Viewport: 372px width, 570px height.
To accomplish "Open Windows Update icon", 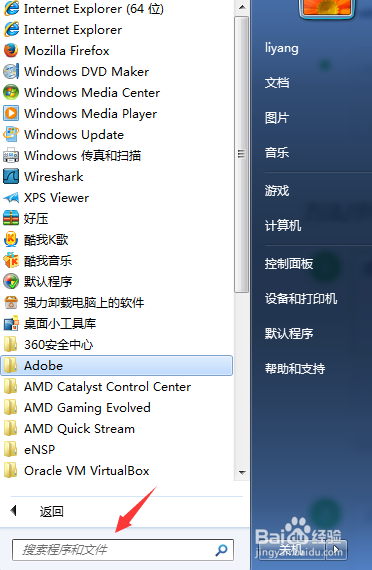I will tap(11, 135).
